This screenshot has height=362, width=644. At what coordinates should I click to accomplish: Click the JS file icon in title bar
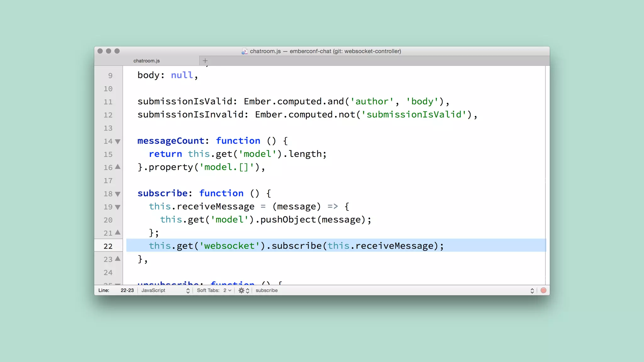pyautogui.click(x=244, y=51)
